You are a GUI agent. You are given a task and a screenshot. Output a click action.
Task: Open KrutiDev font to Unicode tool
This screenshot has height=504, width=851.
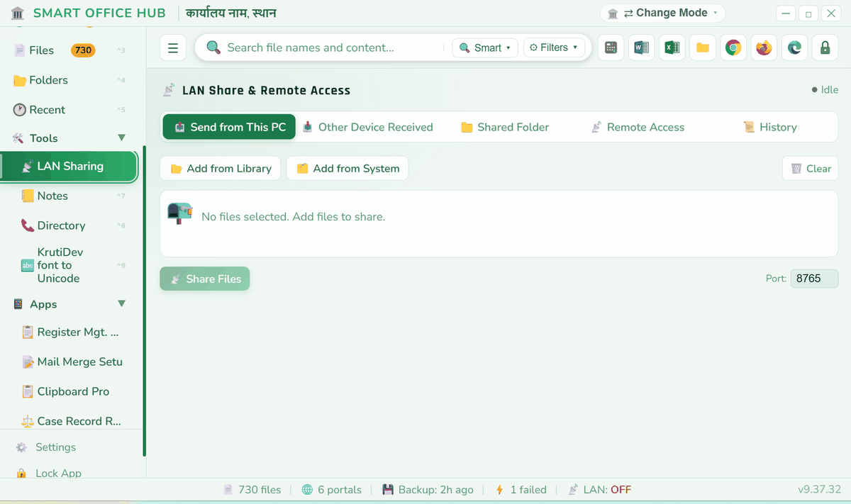click(69, 265)
